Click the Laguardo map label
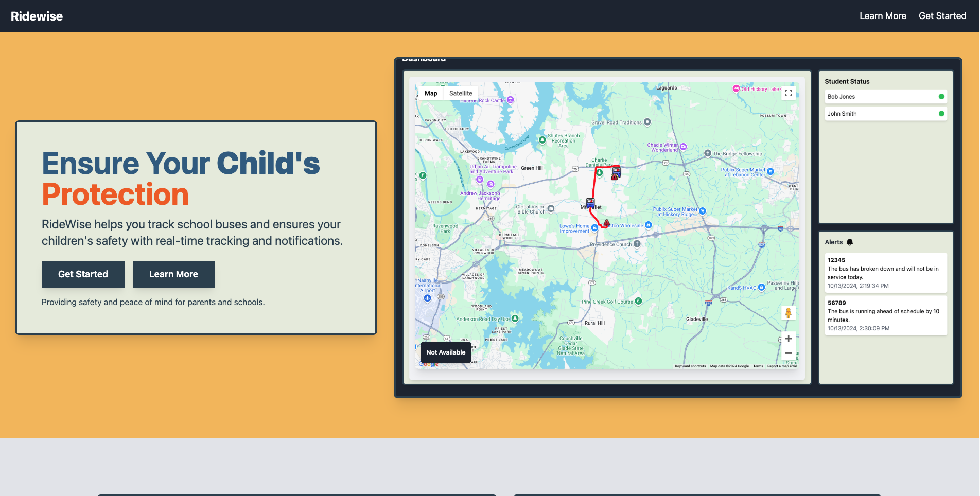Image resolution: width=980 pixels, height=496 pixels. 667,88
